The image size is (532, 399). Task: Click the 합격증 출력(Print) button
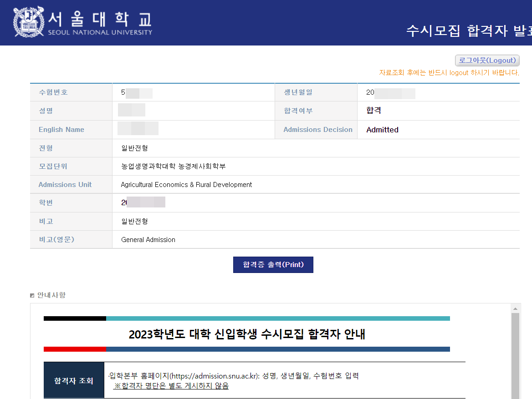273,265
